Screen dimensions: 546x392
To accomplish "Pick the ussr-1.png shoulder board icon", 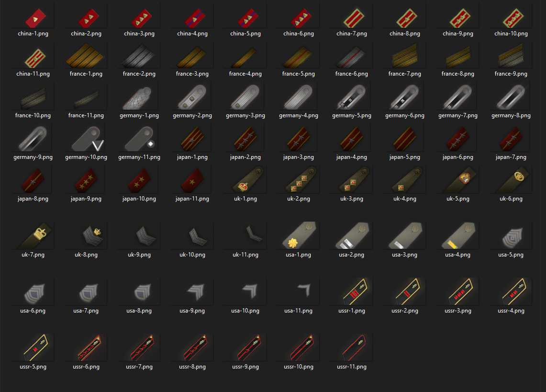I will pos(355,291).
